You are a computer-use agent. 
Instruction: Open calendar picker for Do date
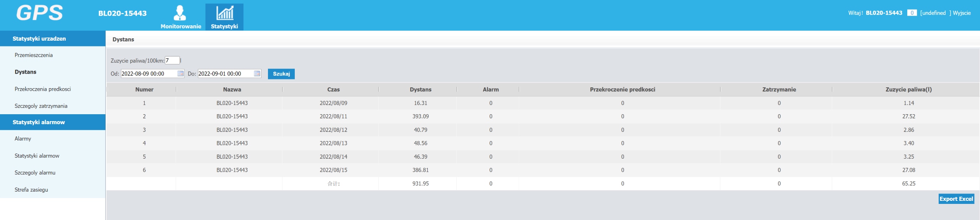[257, 74]
